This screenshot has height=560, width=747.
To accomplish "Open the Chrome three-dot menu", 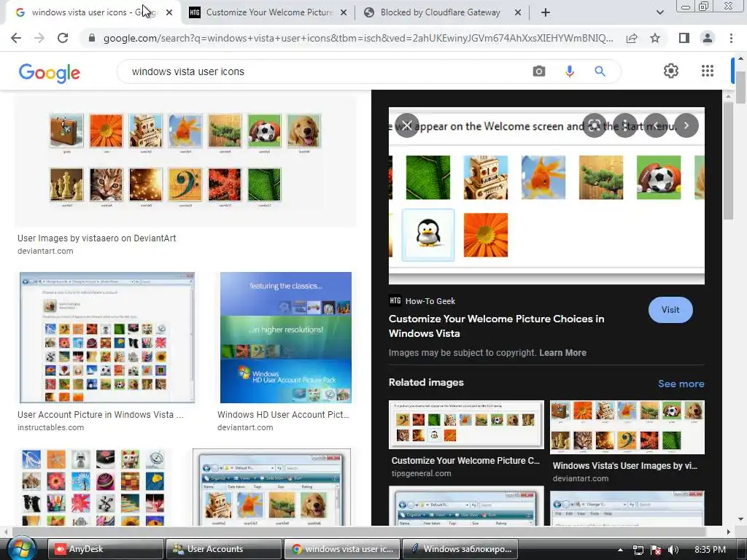I will coord(731,38).
